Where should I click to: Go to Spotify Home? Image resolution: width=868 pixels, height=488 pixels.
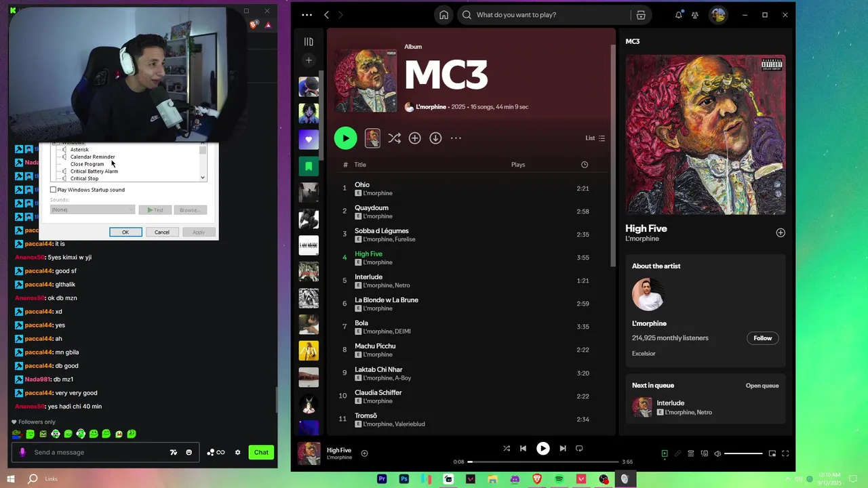pyautogui.click(x=443, y=15)
